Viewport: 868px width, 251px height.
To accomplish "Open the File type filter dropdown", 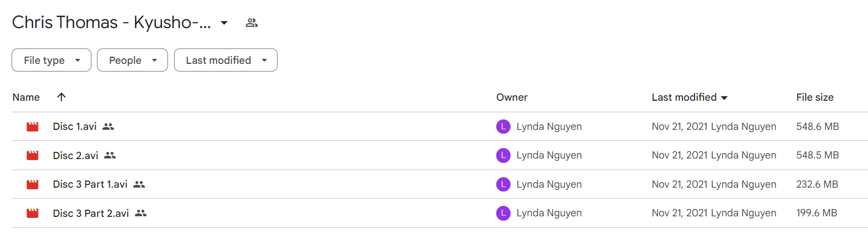I will pos(51,60).
